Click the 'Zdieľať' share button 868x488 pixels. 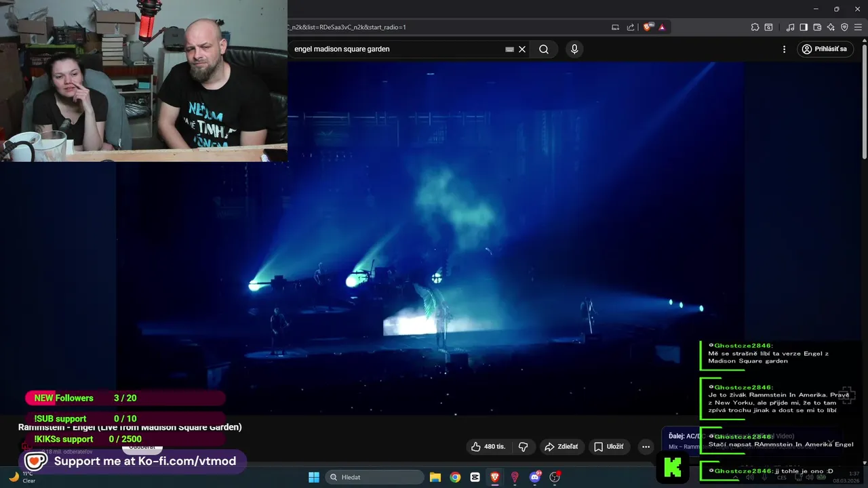(x=561, y=447)
